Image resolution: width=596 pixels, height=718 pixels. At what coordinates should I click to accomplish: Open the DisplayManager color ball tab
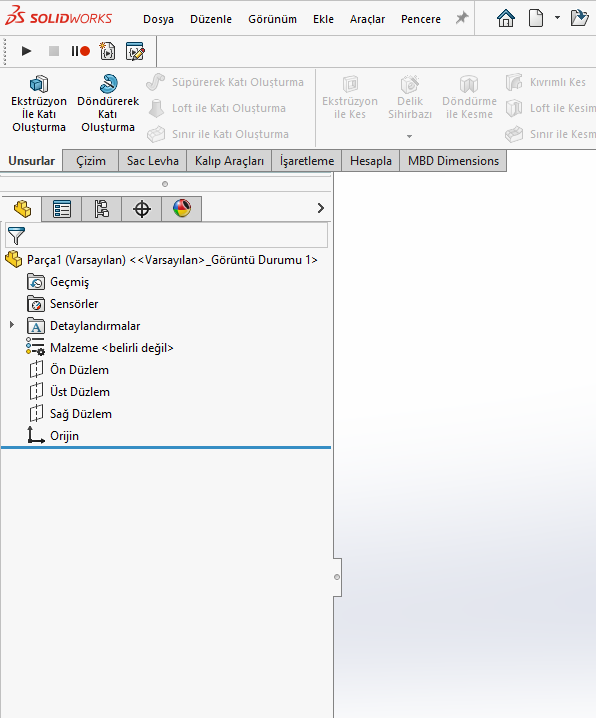click(x=182, y=209)
